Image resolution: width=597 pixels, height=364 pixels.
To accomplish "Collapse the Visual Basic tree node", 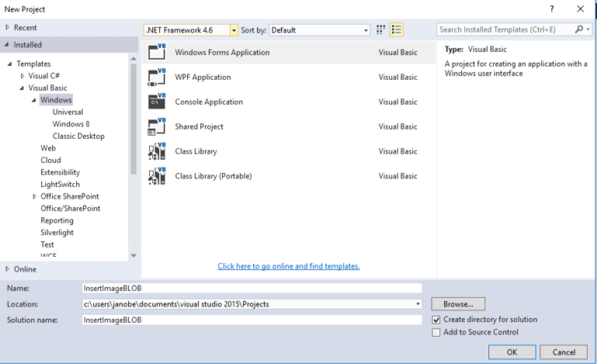I will pyautogui.click(x=22, y=88).
